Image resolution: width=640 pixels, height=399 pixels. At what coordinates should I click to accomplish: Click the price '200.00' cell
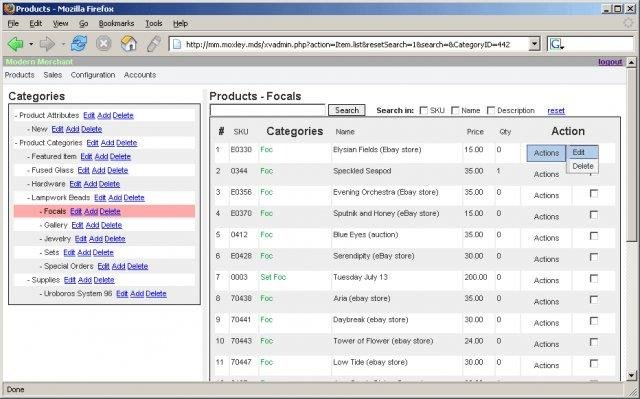[476, 277]
